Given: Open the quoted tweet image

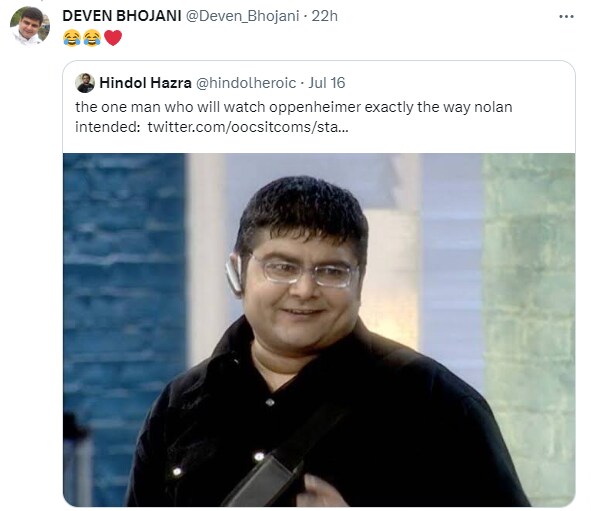Looking at the screenshot, I should [x=319, y=330].
